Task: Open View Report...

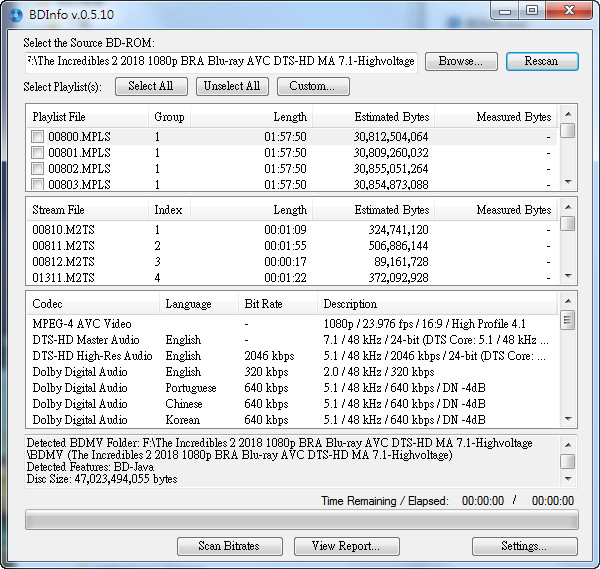Action: [347, 546]
